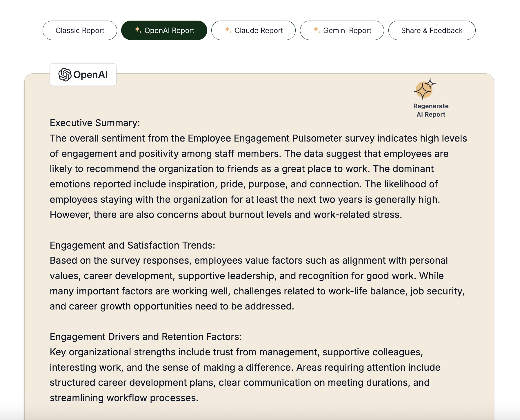Viewport: 520px width, 420px height.
Task: Click the sparkle icon on Claude Report tab
Action: (x=228, y=30)
